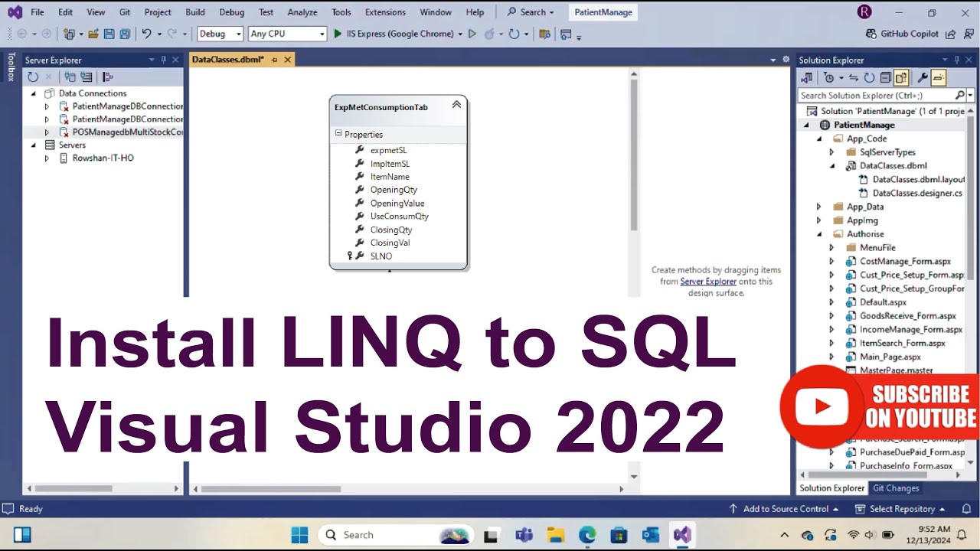Screen dimensions: 980x551
Task: Switch to Git Changes tab
Action: tap(896, 488)
